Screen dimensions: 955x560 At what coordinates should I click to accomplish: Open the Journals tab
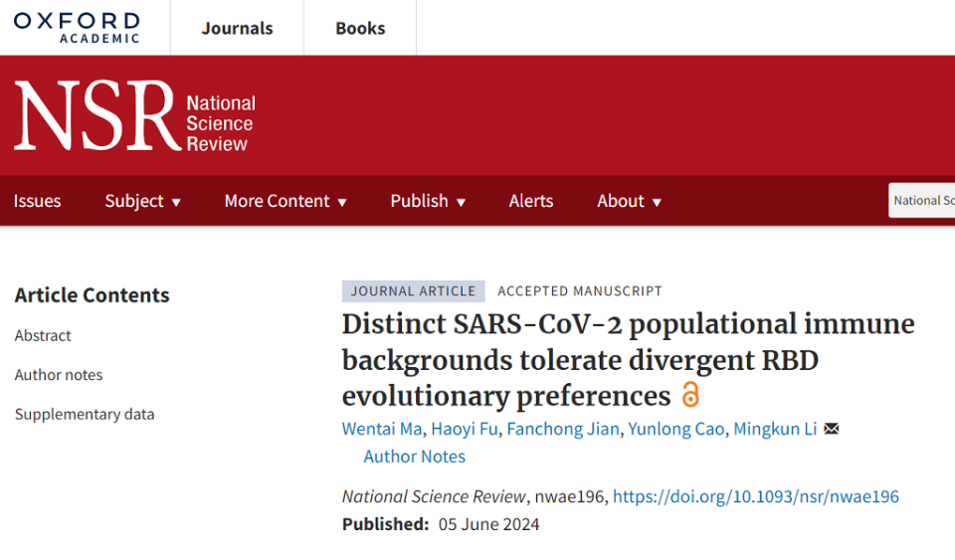237,28
